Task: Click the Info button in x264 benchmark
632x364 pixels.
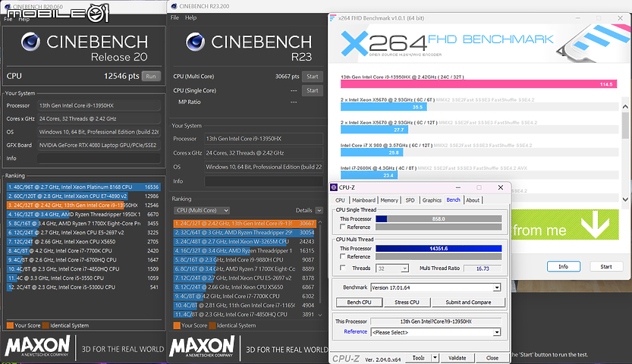Action: [564, 267]
